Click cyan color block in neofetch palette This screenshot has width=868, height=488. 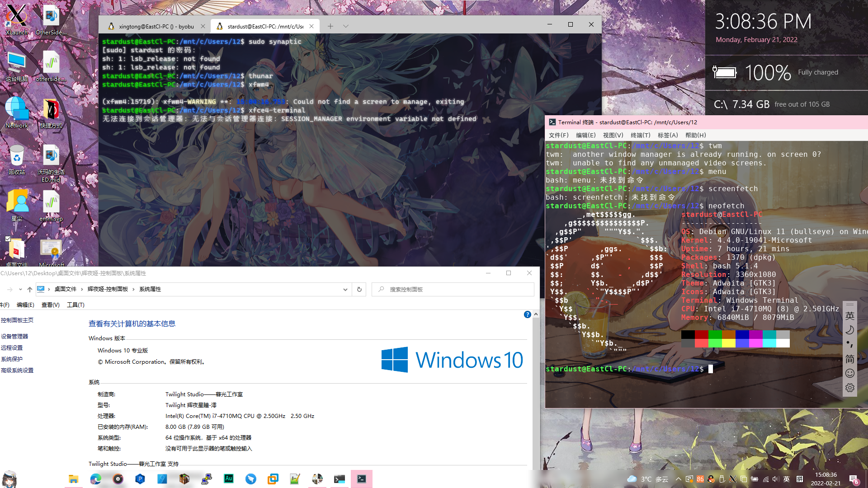click(769, 335)
